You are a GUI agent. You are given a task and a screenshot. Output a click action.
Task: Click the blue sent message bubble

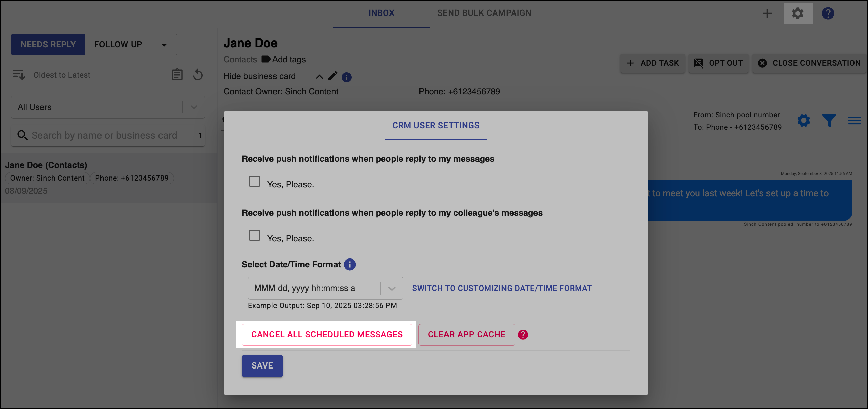coord(750,200)
